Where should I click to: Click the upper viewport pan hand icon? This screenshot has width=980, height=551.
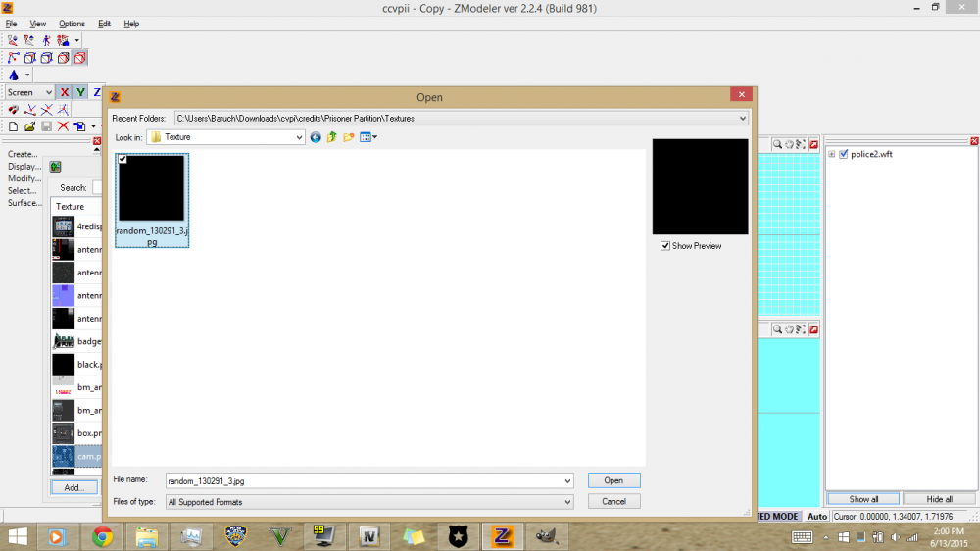pyautogui.click(x=789, y=144)
